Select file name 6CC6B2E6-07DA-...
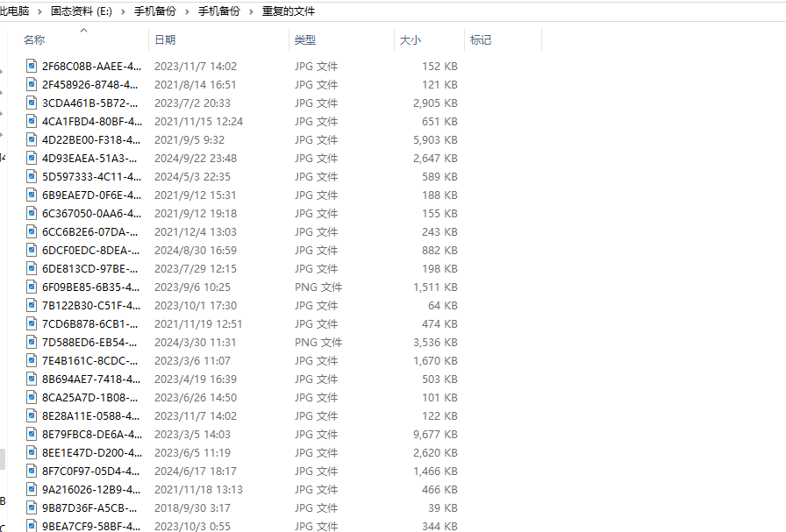 click(x=90, y=232)
